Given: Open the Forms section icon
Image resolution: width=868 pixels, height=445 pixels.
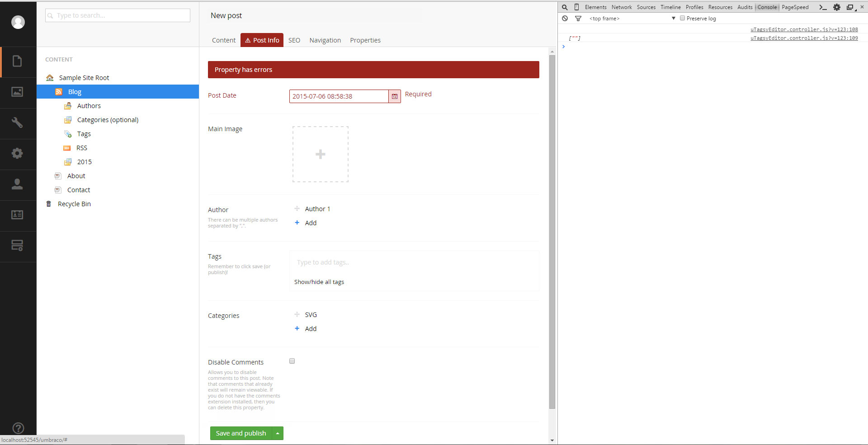Looking at the screenshot, I should [17, 246].
